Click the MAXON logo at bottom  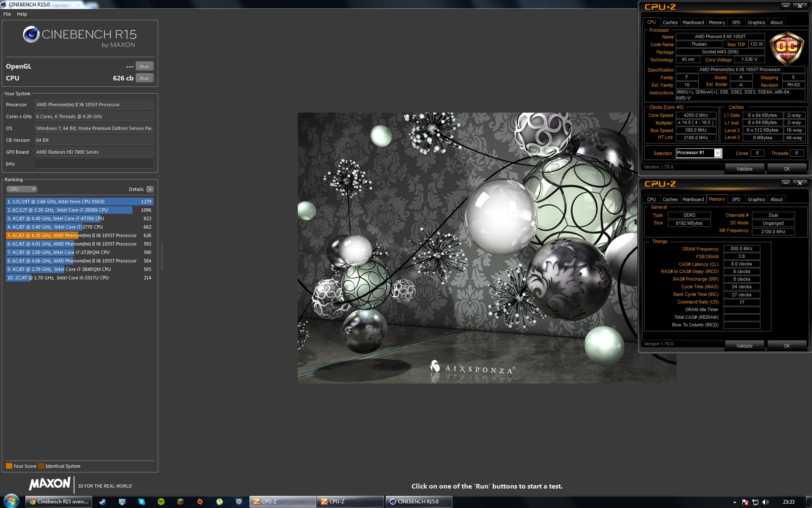point(50,484)
